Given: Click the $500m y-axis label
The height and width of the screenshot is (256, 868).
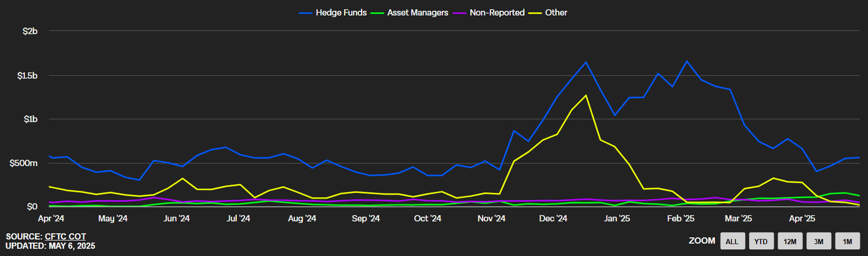Looking at the screenshot, I should [x=24, y=163].
